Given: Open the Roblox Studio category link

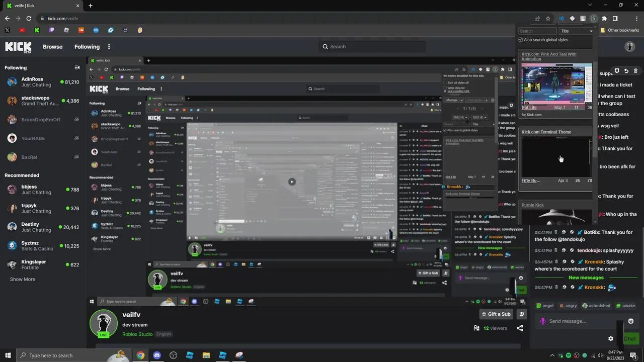Looking at the screenshot, I should pos(137,334).
